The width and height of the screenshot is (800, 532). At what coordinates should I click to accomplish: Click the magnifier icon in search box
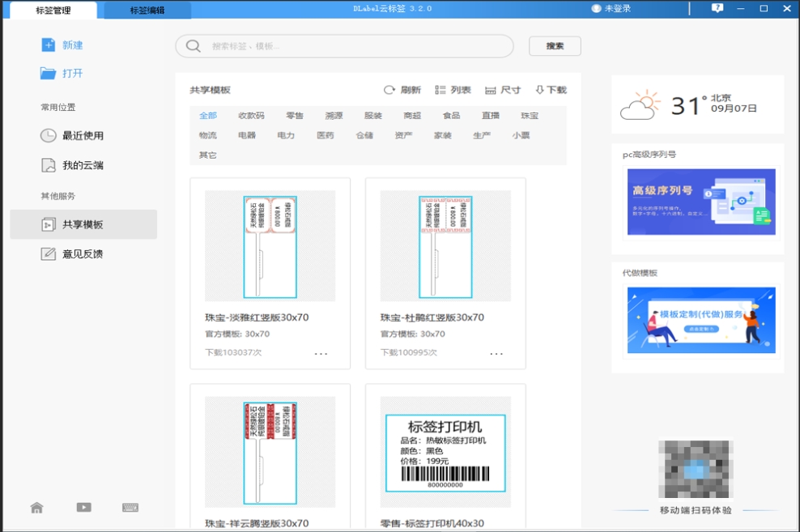pyautogui.click(x=194, y=46)
